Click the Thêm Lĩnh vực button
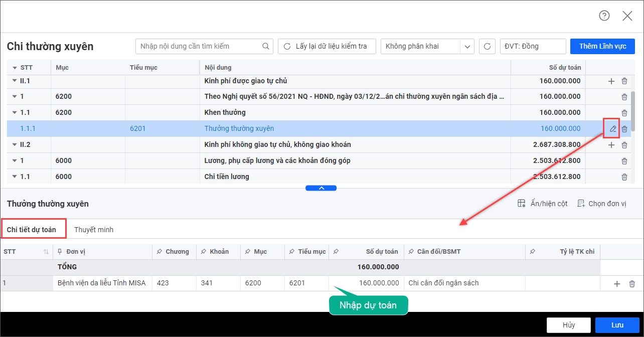The image size is (644, 337). click(x=602, y=46)
